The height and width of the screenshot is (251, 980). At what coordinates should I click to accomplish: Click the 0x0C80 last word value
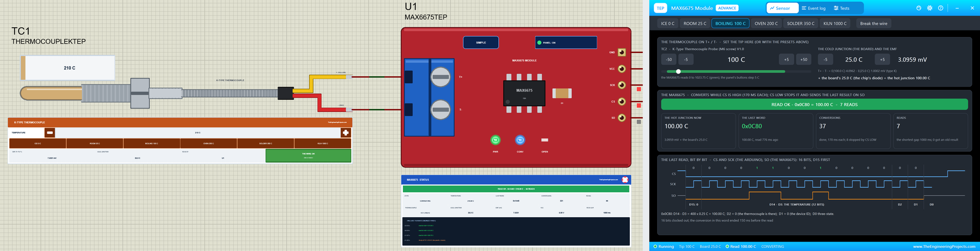[752, 126]
